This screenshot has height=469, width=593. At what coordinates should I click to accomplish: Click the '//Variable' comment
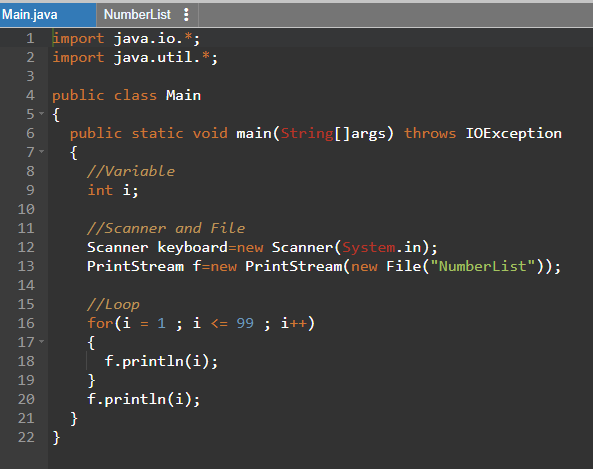[x=131, y=171]
